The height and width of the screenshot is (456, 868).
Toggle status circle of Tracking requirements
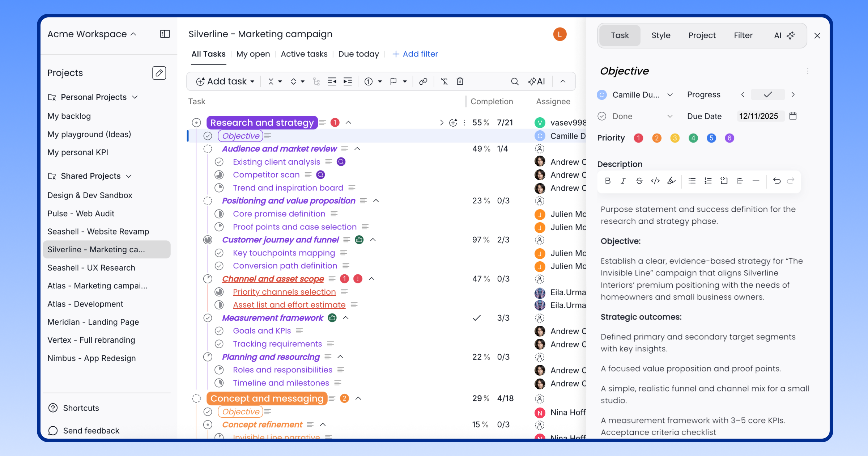click(219, 344)
